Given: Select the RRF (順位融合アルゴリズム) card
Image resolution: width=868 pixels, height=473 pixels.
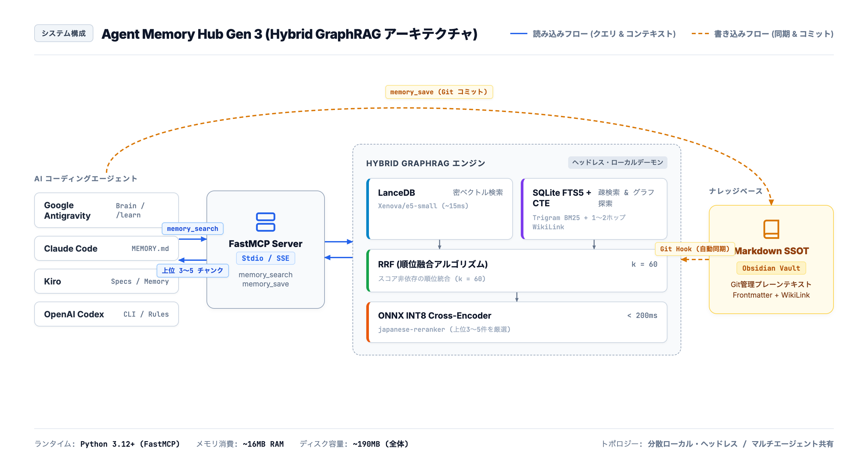Looking at the screenshot, I should pyautogui.click(x=517, y=271).
